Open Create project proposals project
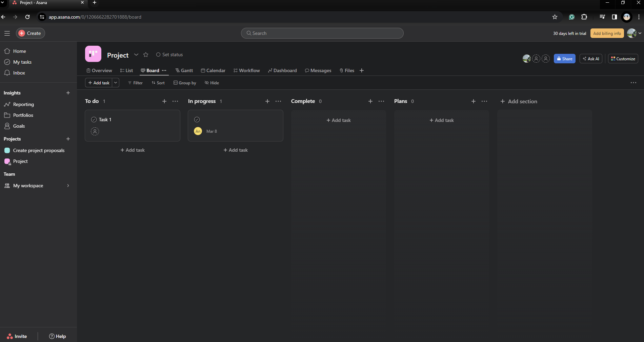644x342 pixels. pyautogui.click(x=39, y=150)
